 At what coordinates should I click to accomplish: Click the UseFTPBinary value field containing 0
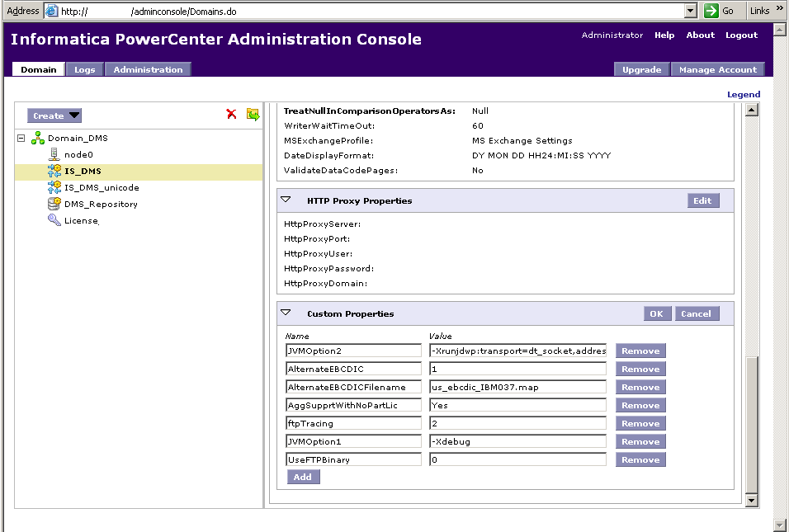coord(517,459)
